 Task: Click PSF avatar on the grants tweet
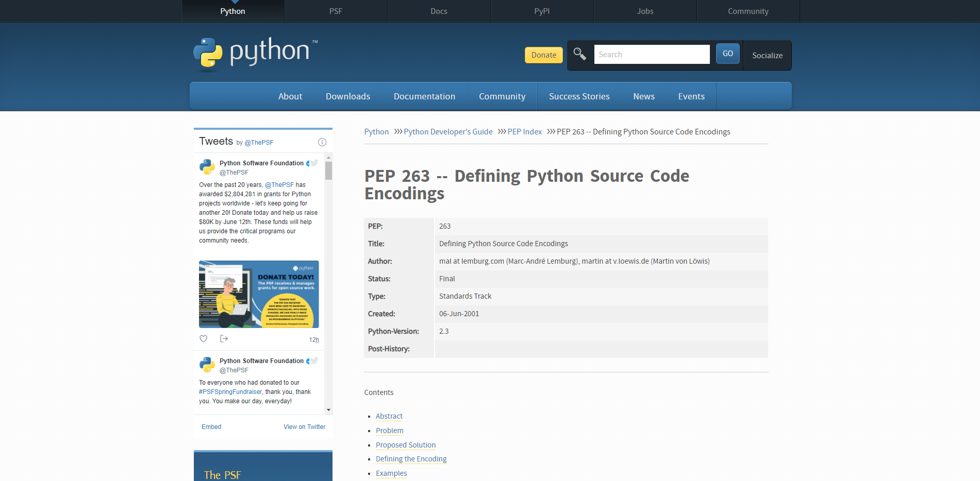pyautogui.click(x=207, y=167)
